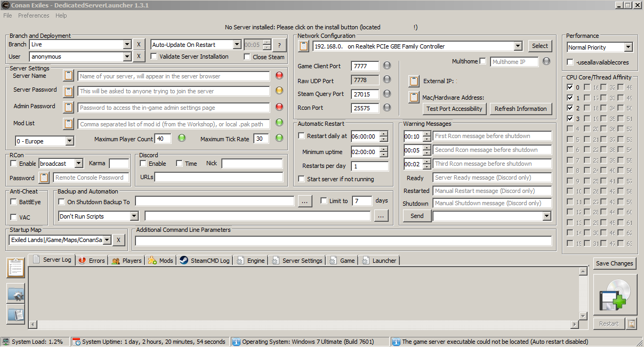Open the Branch dropdown showing Live
This screenshot has width=644, height=347.
coord(127,45)
